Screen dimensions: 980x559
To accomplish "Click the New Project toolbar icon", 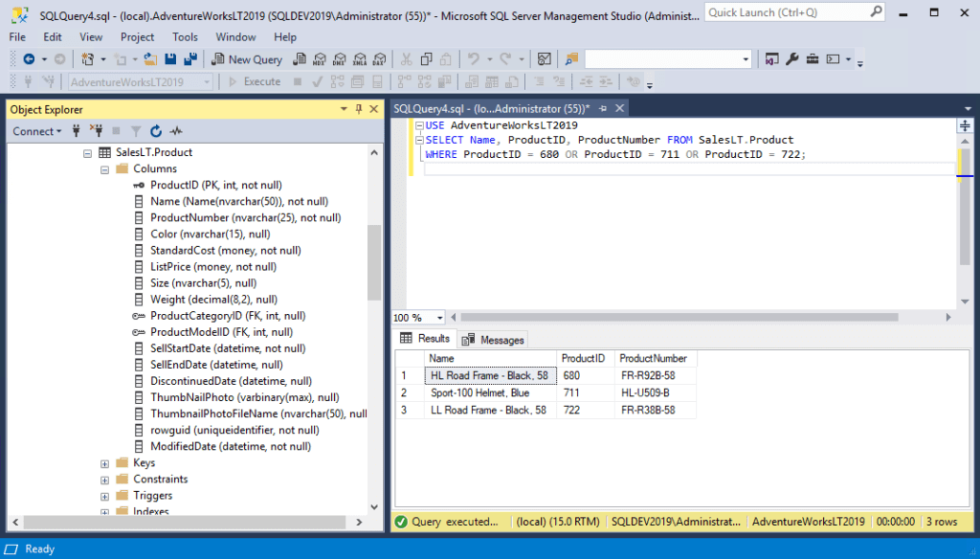I will 87,58.
